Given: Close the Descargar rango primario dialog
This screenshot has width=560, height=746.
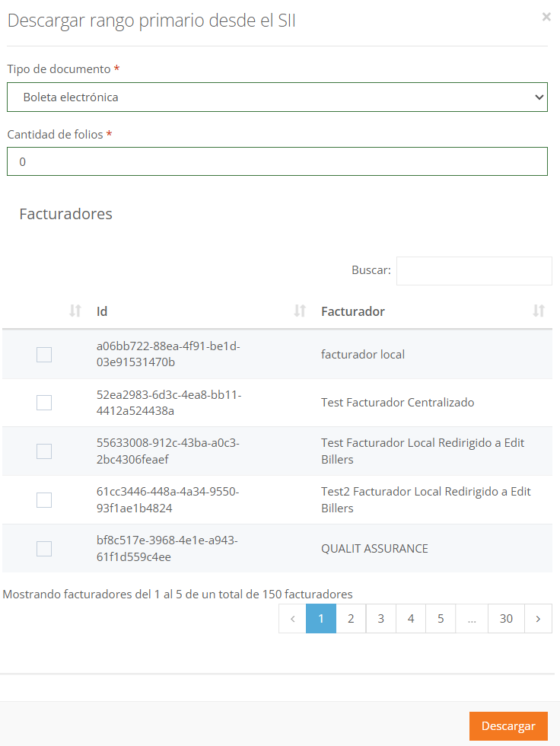Looking at the screenshot, I should coord(546,17).
